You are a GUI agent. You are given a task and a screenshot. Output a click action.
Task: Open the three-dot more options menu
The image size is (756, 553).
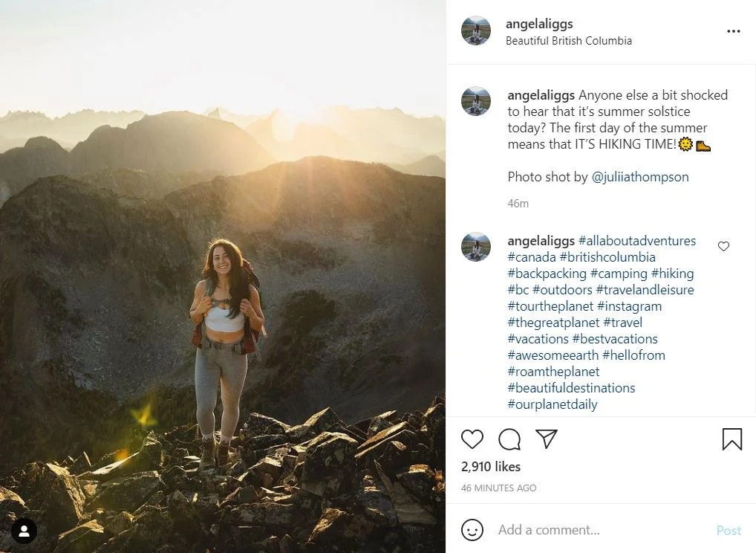tap(733, 31)
